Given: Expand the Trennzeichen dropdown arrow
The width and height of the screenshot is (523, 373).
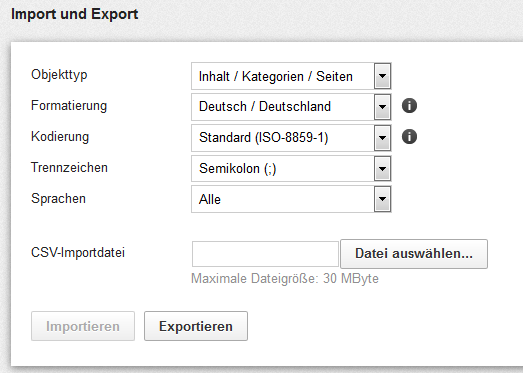Looking at the screenshot, I should click(x=382, y=168).
